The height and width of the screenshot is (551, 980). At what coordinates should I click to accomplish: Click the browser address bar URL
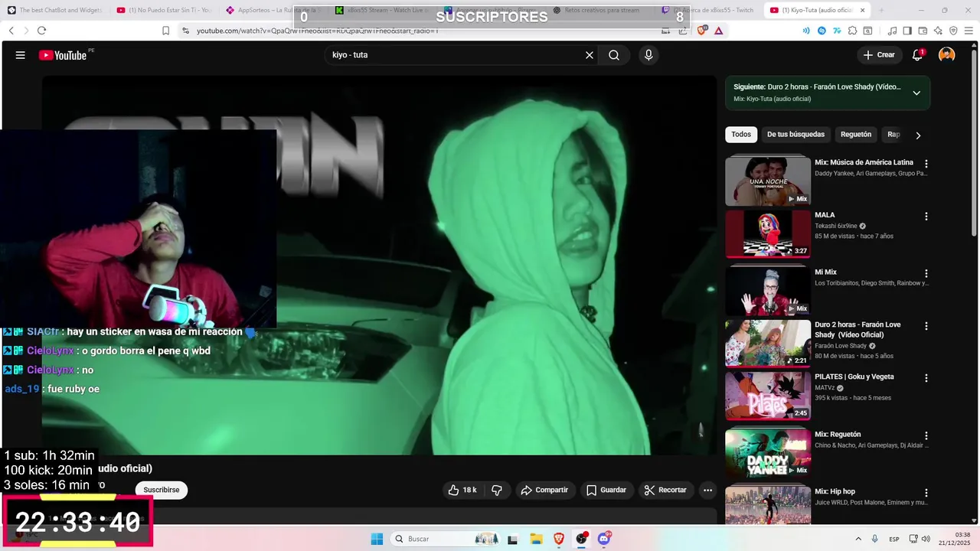click(317, 31)
